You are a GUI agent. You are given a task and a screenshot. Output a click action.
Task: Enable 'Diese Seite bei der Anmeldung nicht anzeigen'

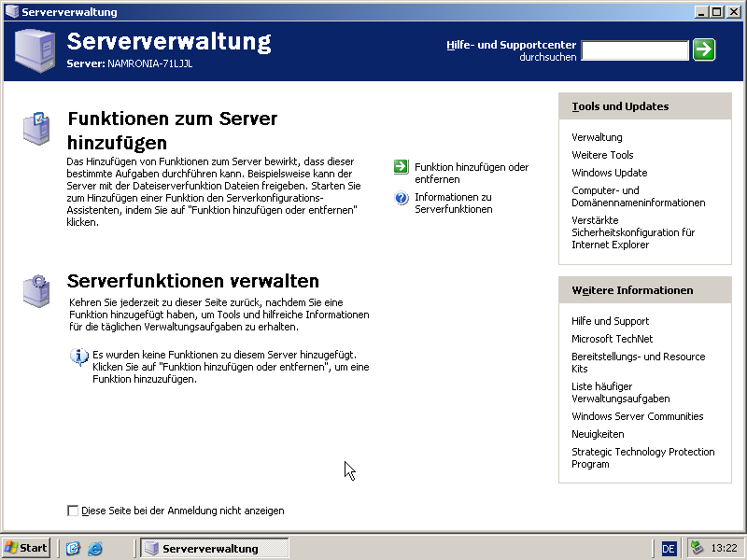(x=73, y=510)
